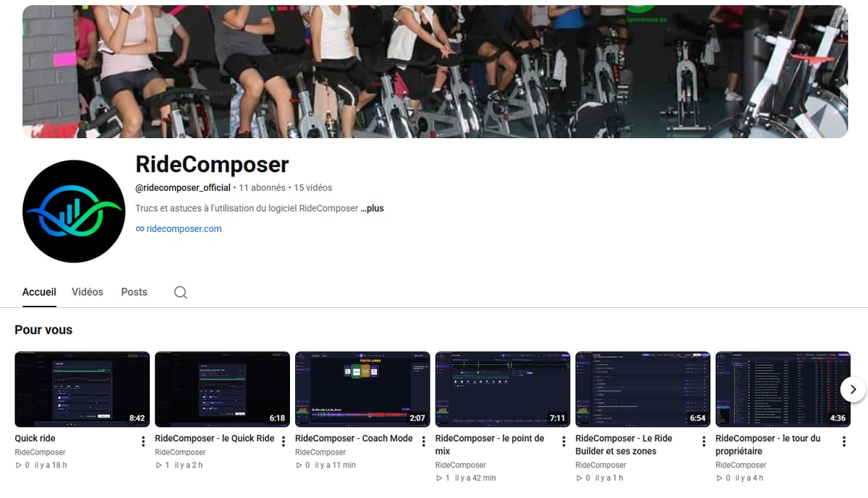Screen dimensions: 868x498
Task: Open options menu for le point de mix
Action: pos(564,441)
